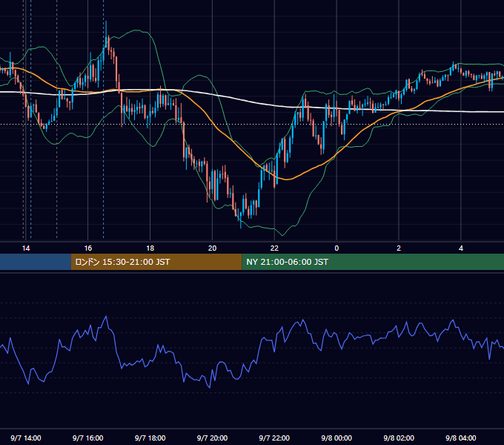Click the London 15:30-21:00 JST session bar

156,262
